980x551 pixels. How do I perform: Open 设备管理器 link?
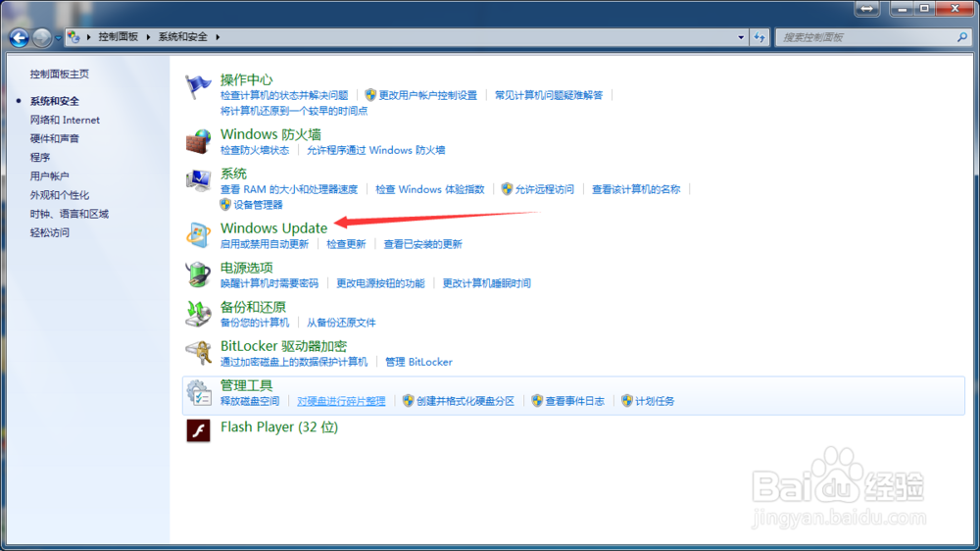(x=258, y=205)
